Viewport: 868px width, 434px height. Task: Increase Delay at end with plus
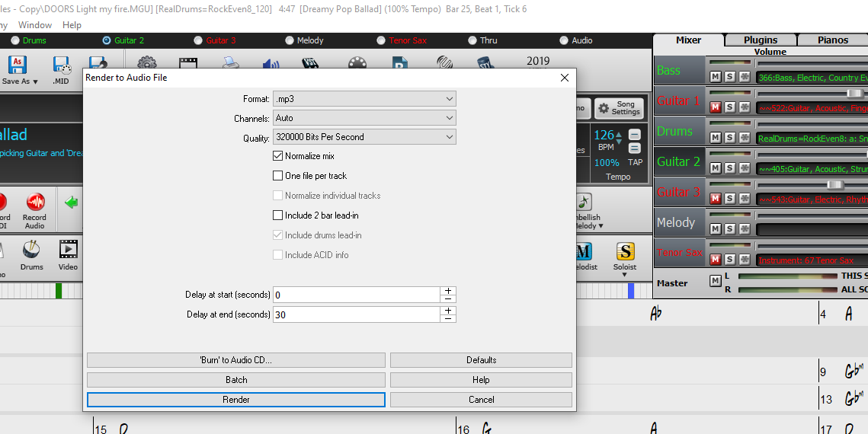pyautogui.click(x=448, y=311)
